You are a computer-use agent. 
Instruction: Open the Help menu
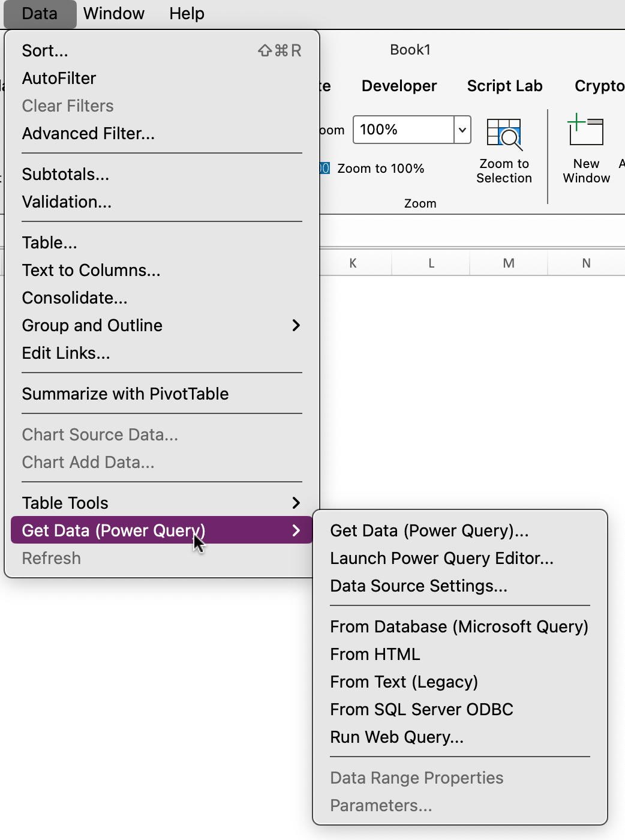coord(187,13)
